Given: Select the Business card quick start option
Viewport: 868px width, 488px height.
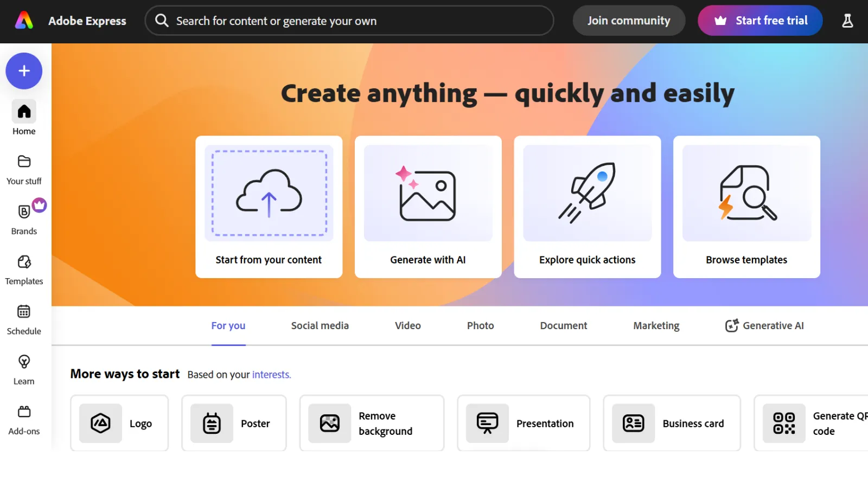Looking at the screenshot, I should 672,423.
